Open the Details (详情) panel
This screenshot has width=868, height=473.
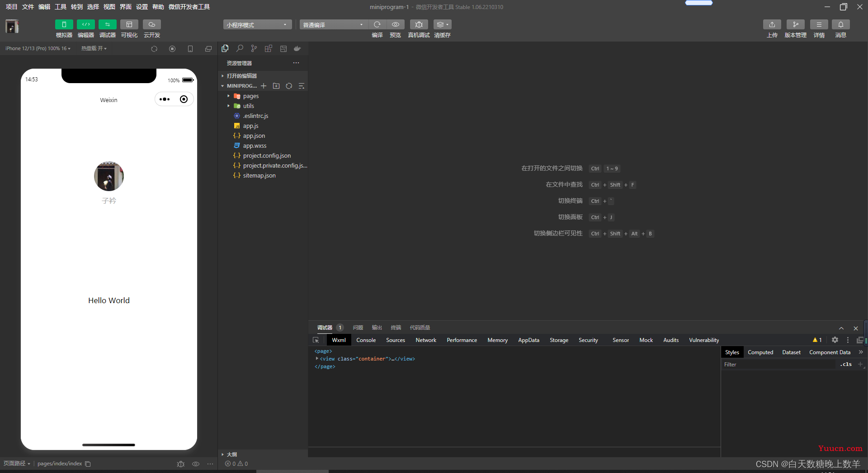(819, 24)
